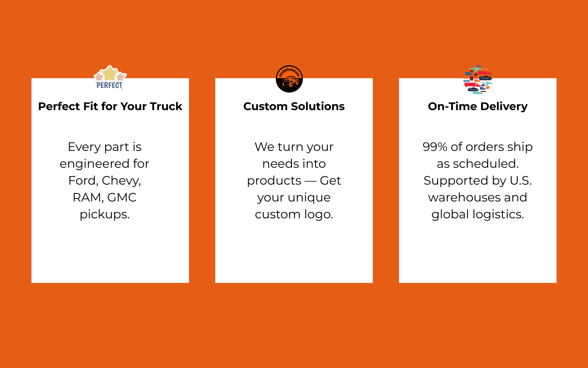Click the "We turn your" text line
588x368 pixels.
click(x=294, y=147)
